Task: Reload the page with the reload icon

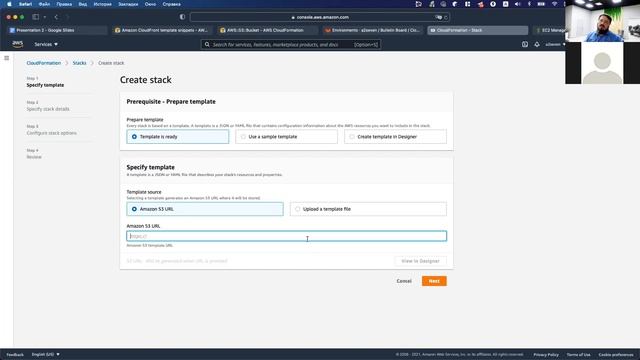Action: 446,17
